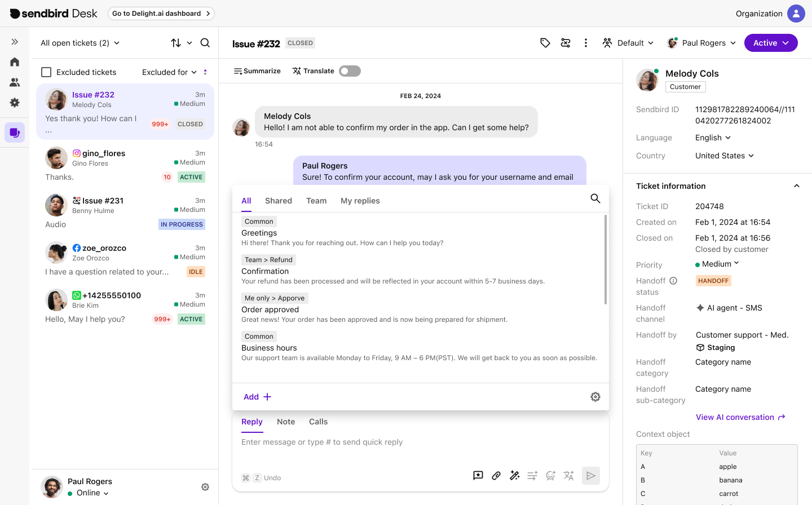812x505 pixels.
Task: Open the Customers people icon
Action: (15, 82)
